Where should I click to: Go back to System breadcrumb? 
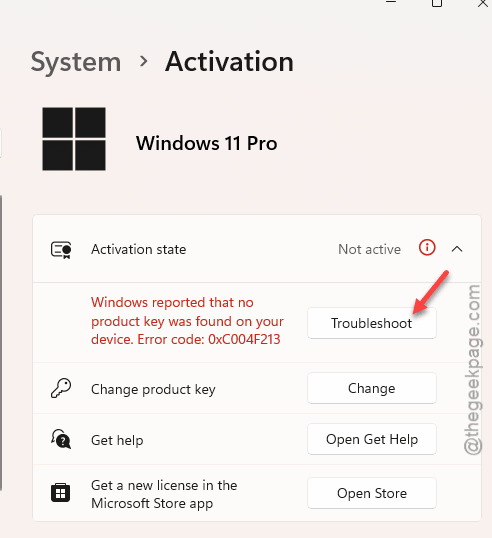pyautogui.click(x=76, y=62)
